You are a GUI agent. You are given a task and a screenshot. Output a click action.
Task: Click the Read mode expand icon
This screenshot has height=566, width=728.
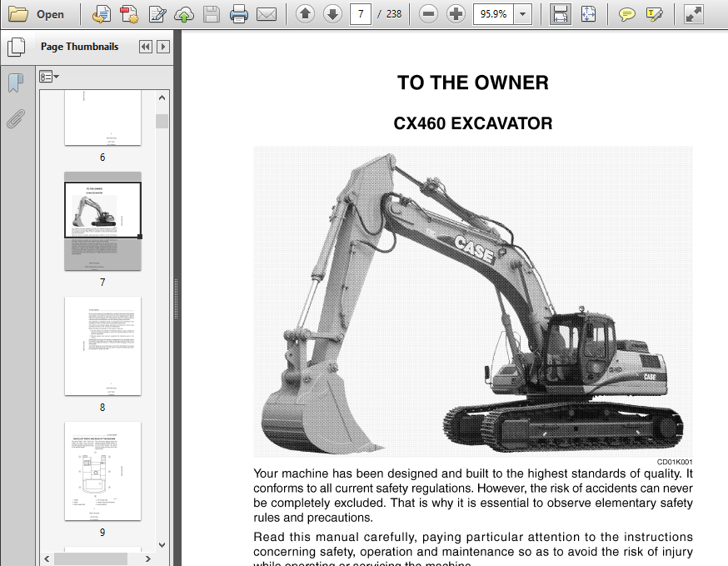[694, 14]
